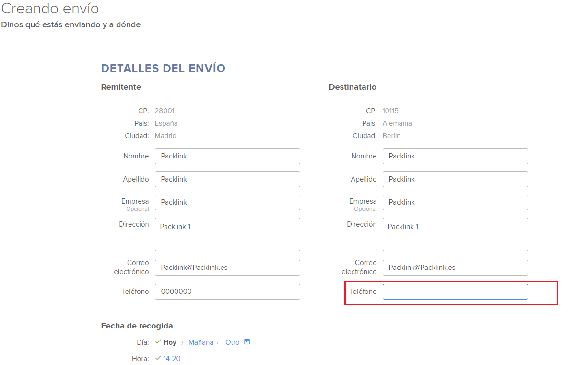Screen dimensions: 588x365
Task: Click the recipient postal code 10115
Action: 391,111
